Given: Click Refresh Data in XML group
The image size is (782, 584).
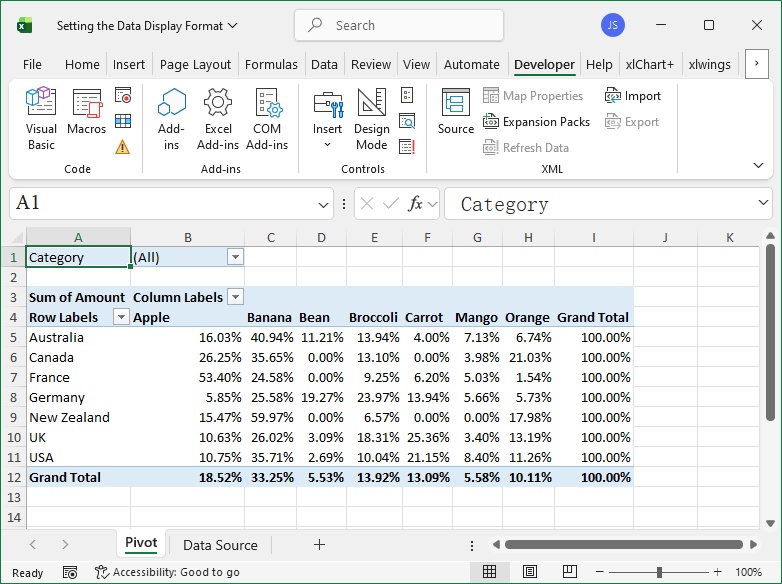Looking at the screenshot, I should tap(526, 148).
